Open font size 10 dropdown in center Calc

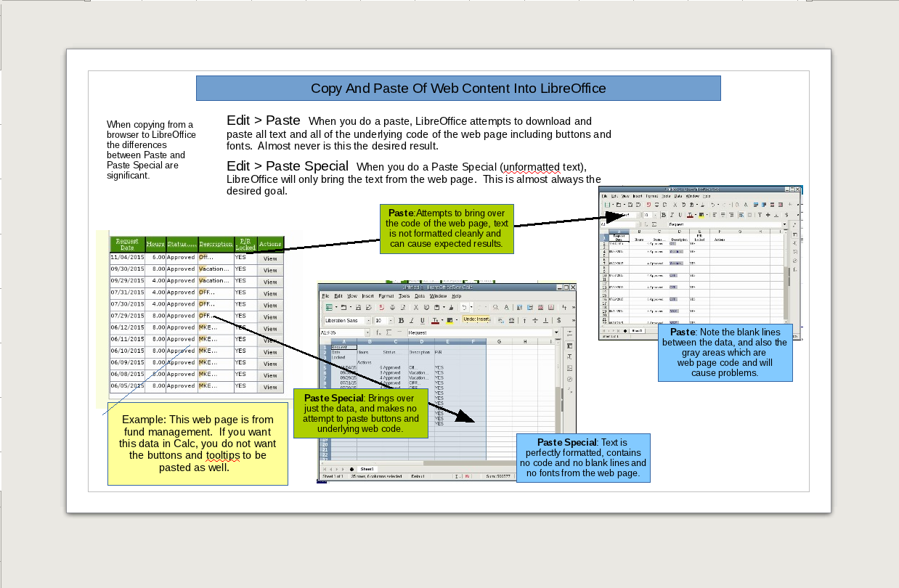coord(391,320)
